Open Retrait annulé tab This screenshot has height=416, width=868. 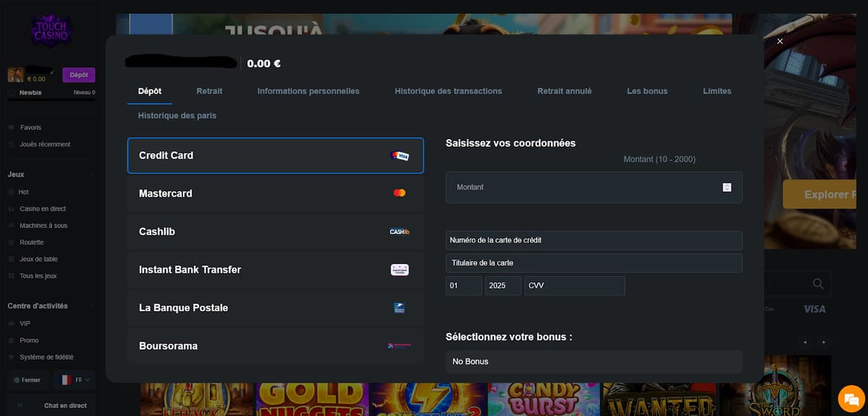(x=564, y=91)
